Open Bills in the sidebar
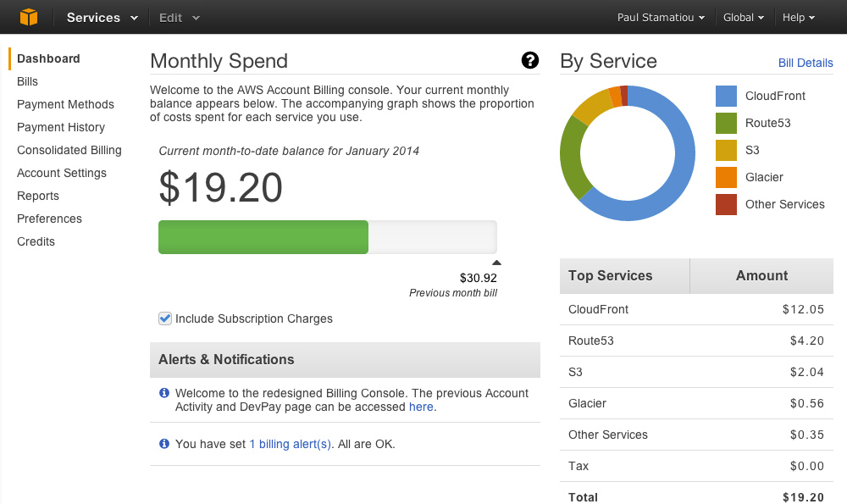This screenshot has height=504, width=847. click(x=28, y=81)
